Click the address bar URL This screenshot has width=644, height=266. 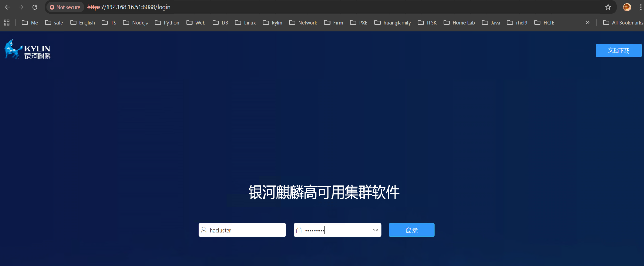coord(129,7)
